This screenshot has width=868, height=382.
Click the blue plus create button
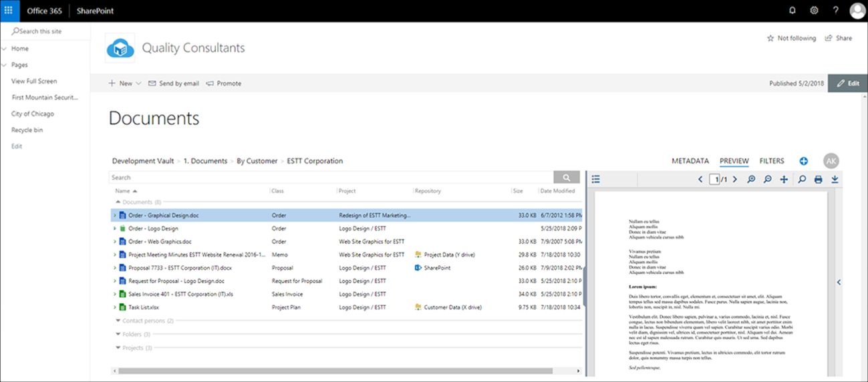pos(804,161)
